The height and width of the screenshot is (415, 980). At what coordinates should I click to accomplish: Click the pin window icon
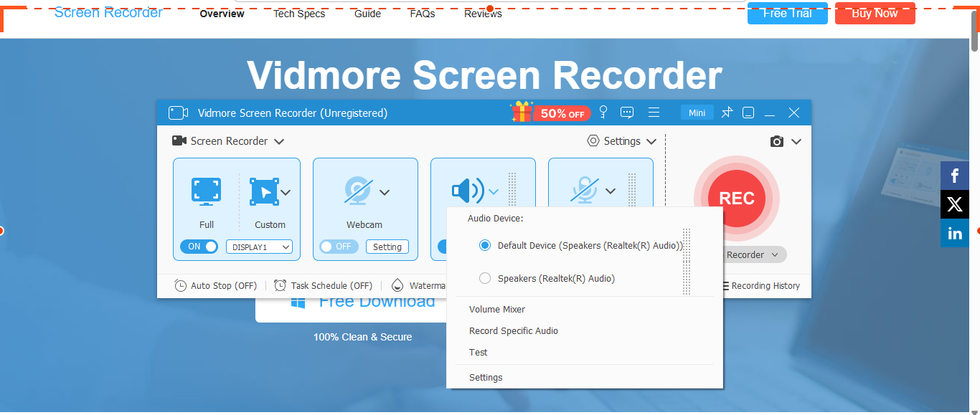727,113
